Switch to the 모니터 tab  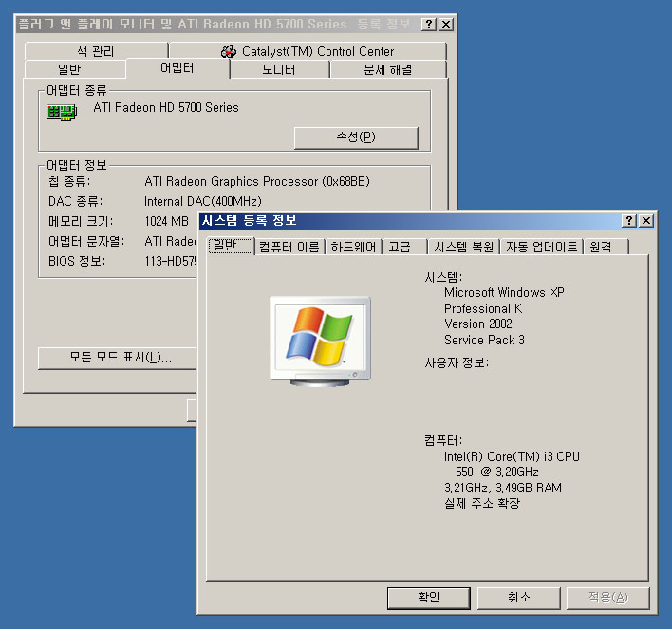point(279,69)
